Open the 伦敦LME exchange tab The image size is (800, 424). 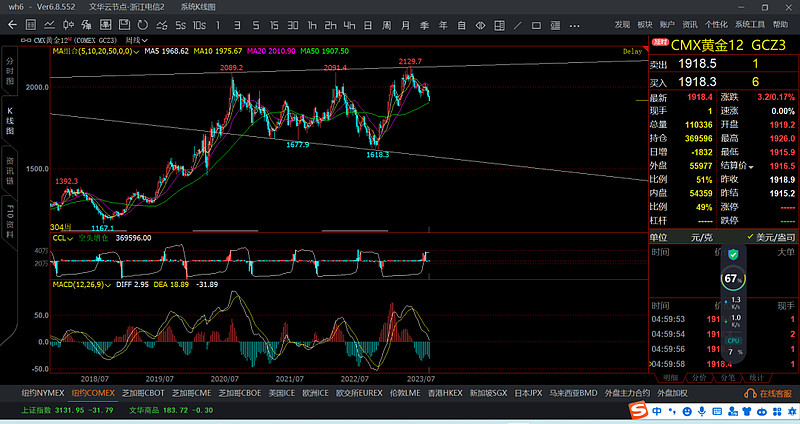tap(405, 393)
